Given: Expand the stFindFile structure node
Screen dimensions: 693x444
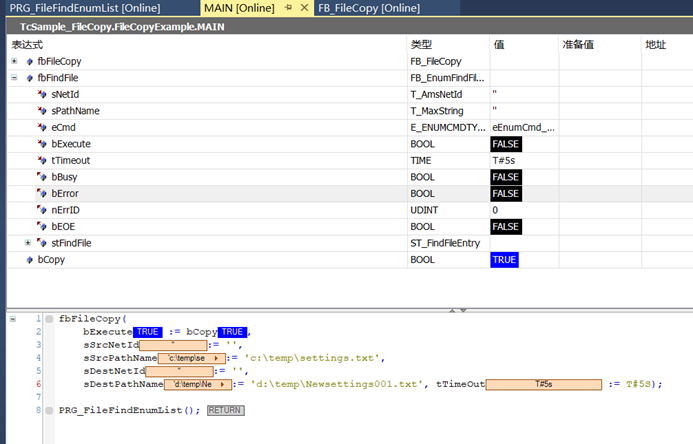Looking at the screenshot, I should [x=28, y=243].
